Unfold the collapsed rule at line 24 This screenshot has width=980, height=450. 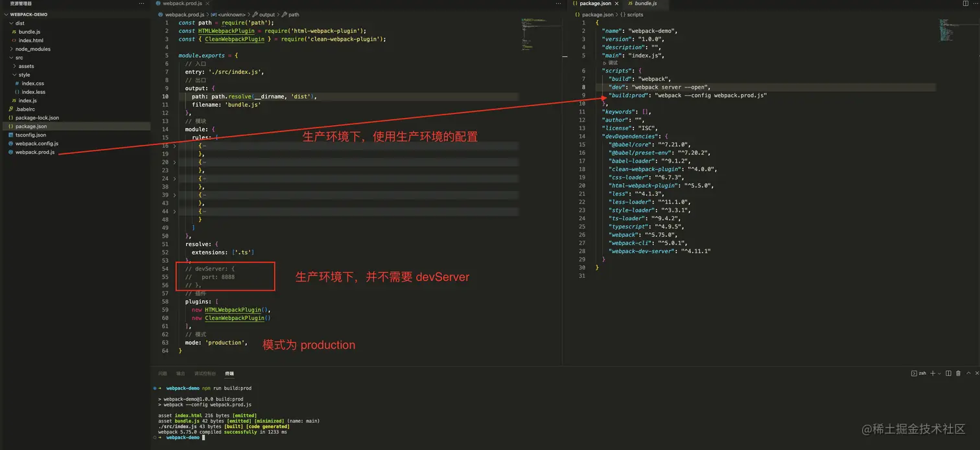[174, 179]
